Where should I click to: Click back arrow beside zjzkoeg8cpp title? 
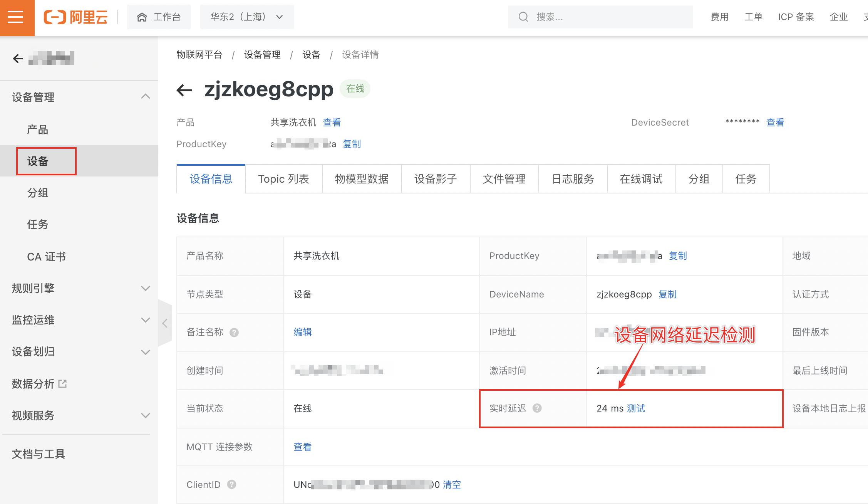tap(184, 90)
